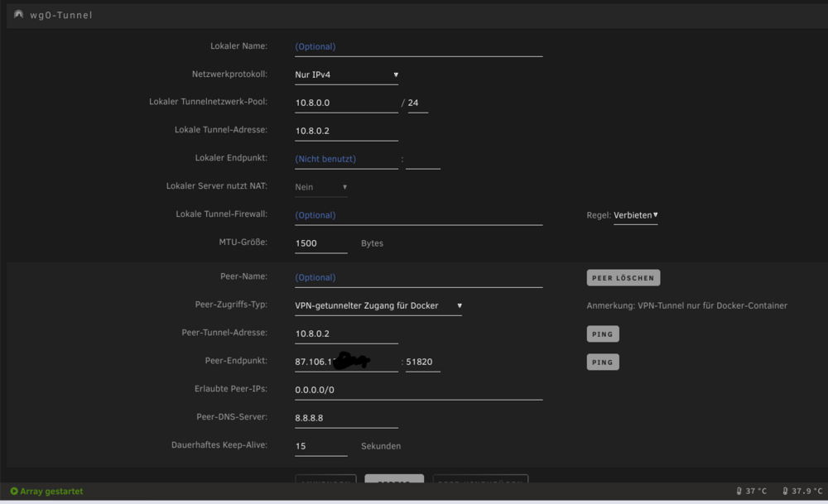Open the Lokaler Server nutzt NAT dropdown
828x504 pixels.
tap(321, 187)
